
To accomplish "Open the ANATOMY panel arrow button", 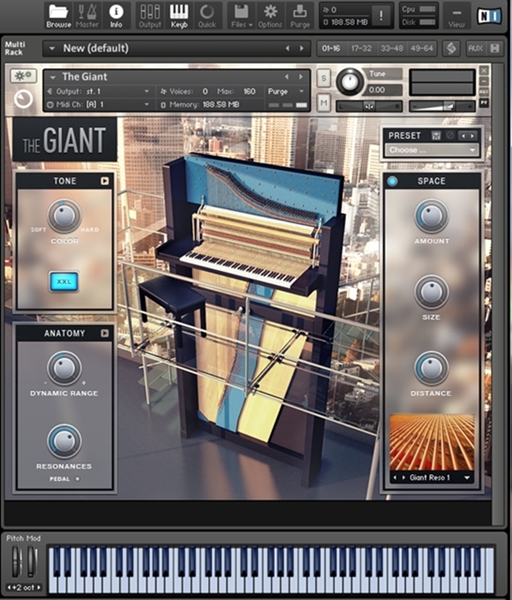I will (x=104, y=333).
